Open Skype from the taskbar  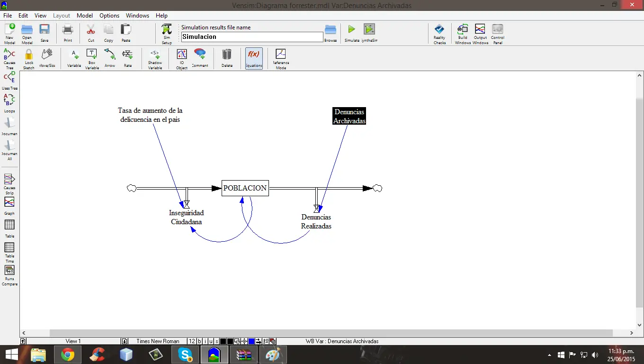tap(185, 355)
